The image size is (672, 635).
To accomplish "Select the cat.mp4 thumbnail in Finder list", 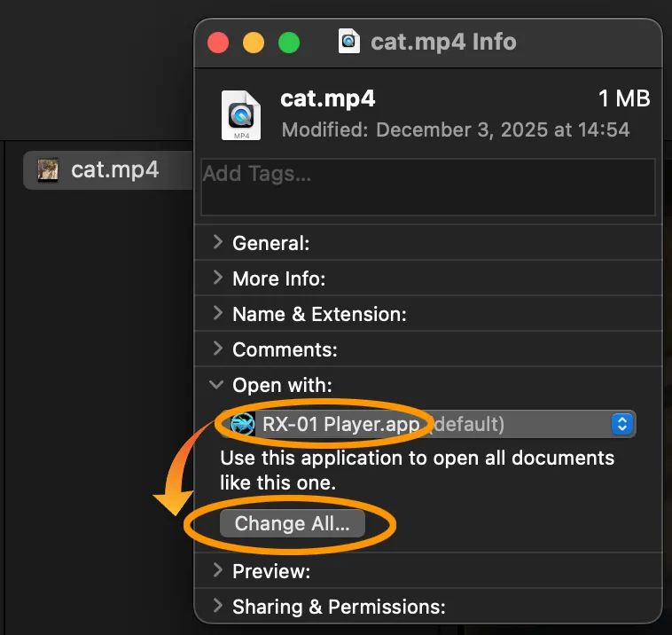I will pos(48,169).
